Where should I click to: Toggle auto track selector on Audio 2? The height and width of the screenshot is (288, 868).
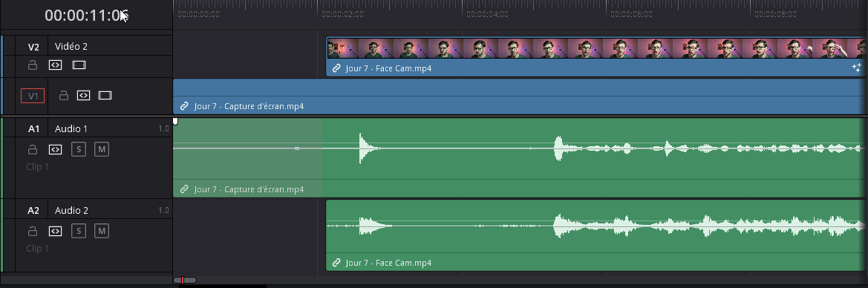coord(55,231)
